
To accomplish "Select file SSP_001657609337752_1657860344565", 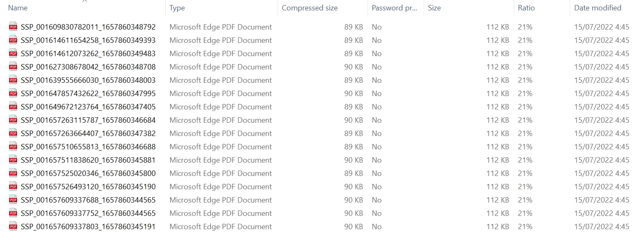I will [88, 213].
